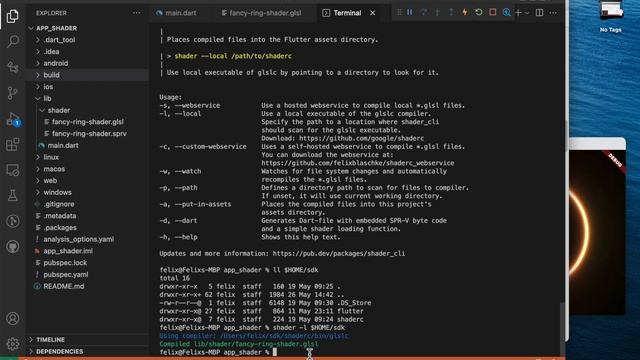Stop debugging with the red square
This screenshot has width=640, height=360.
click(x=493, y=13)
